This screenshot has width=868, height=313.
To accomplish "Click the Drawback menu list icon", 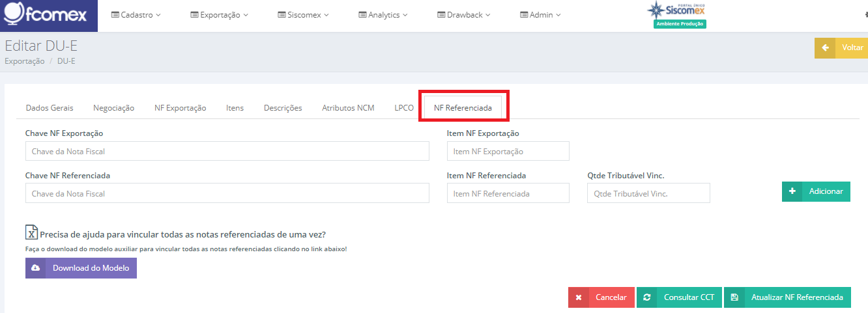I will (441, 14).
